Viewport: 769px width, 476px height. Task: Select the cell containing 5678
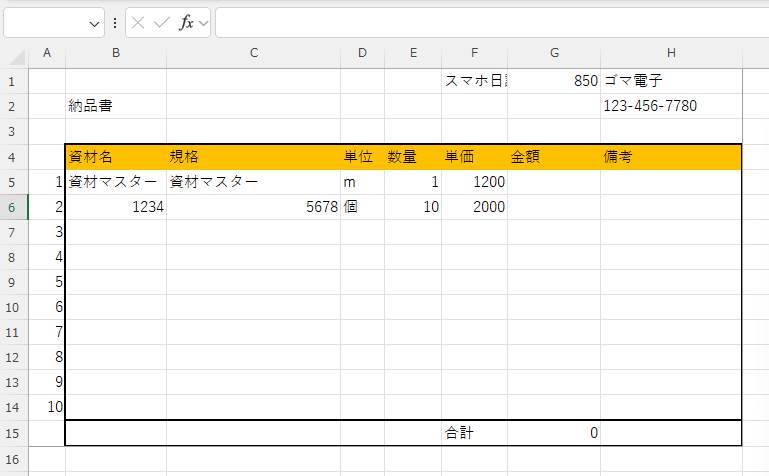tap(253, 207)
